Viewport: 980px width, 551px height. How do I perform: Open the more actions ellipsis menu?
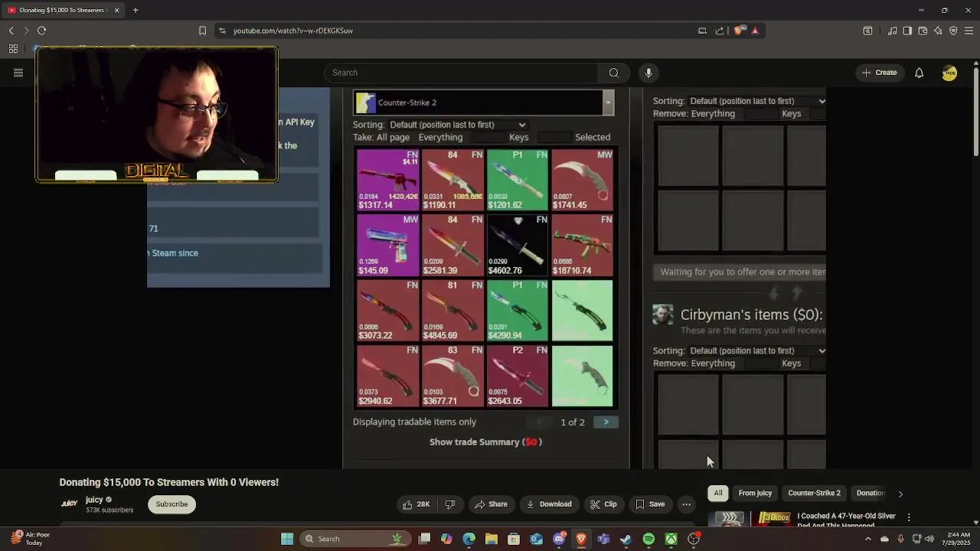tap(687, 504)
